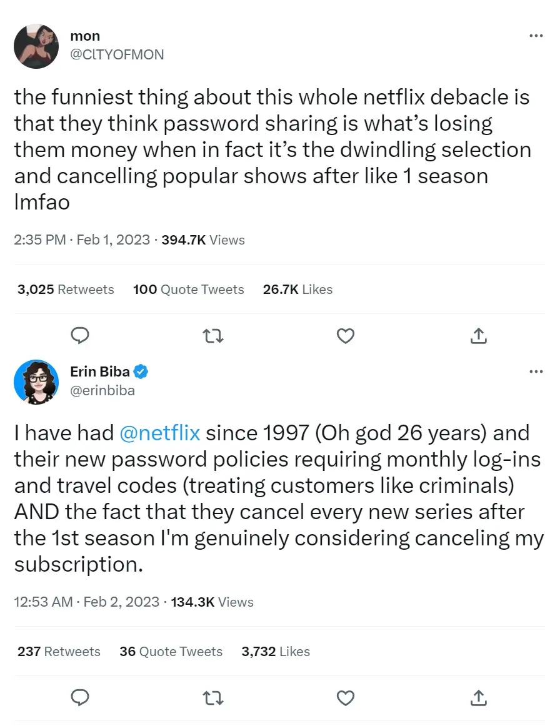The height and width of the screenshot is (728, 560).
Task: Open the more options menu on mon's tweet
Action: coord(536,36)
